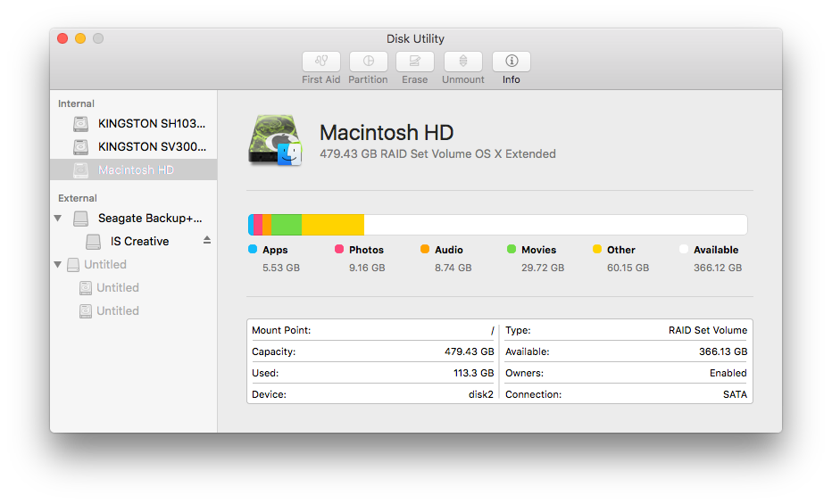Unmount the selected volume via toolbar
Screen dimensions: 832x504
point(462,62)
